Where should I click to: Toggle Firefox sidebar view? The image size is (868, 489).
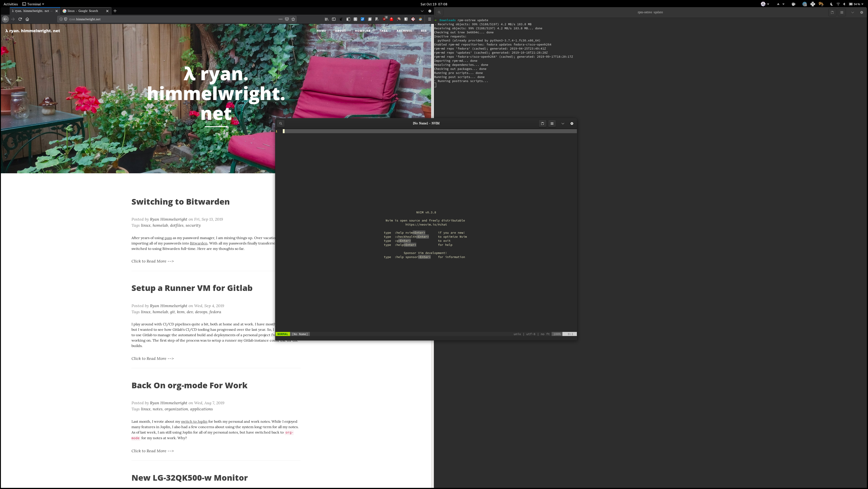coord(334,19)
